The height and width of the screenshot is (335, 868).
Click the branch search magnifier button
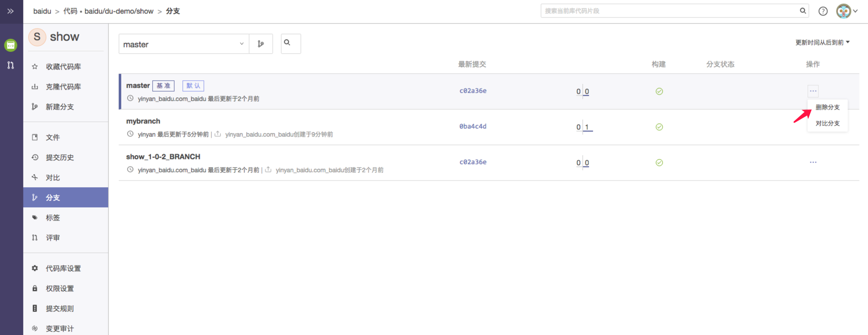coord(291,44)
